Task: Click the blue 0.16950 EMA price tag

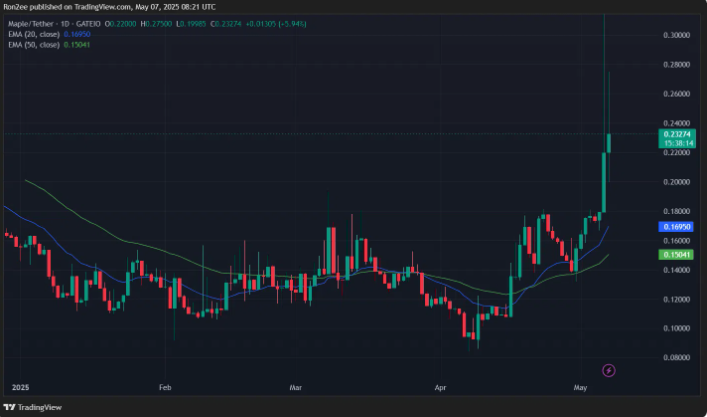Action: (x=675, y=227)
